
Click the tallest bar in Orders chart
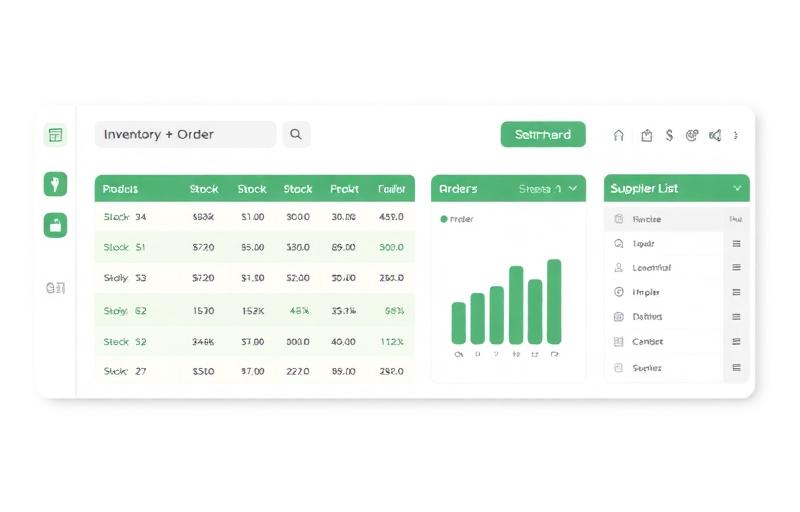[x=554, y=302]
